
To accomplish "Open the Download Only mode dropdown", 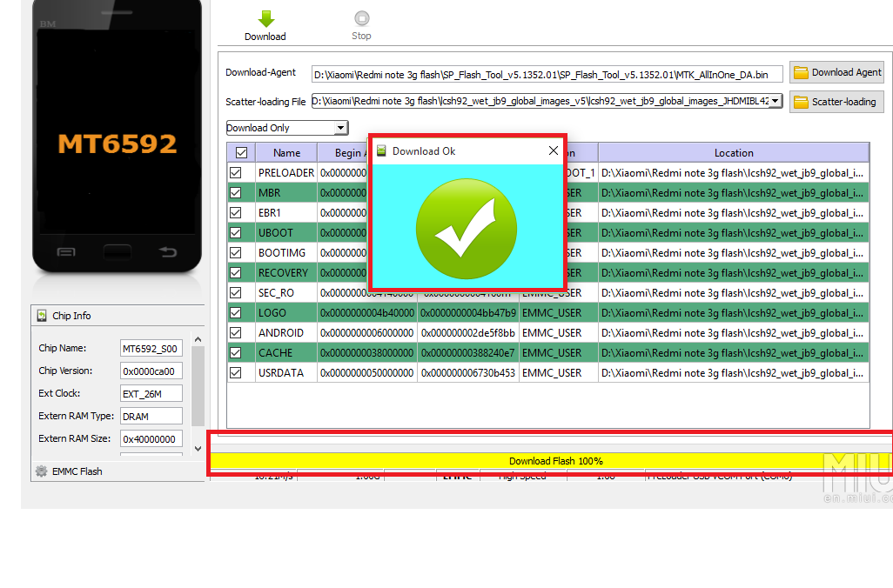I will 340,129.
